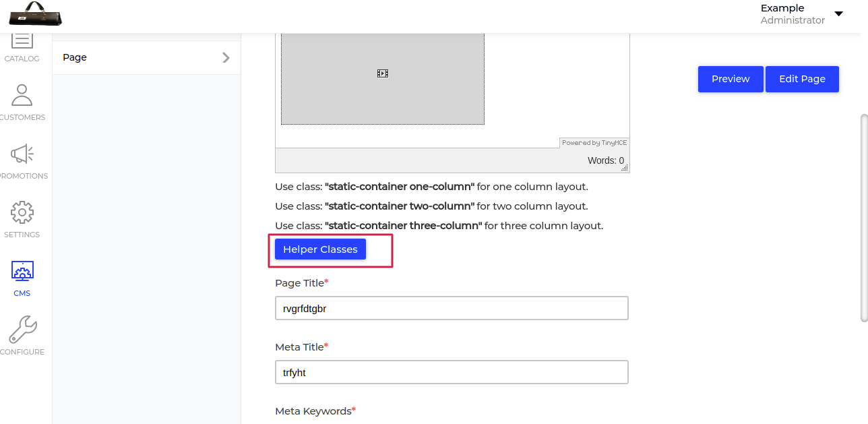Click the page vertical scrollbar
The height and width of the screenshot is (424, 868).
pyautogui.click(x=864, y=218)
